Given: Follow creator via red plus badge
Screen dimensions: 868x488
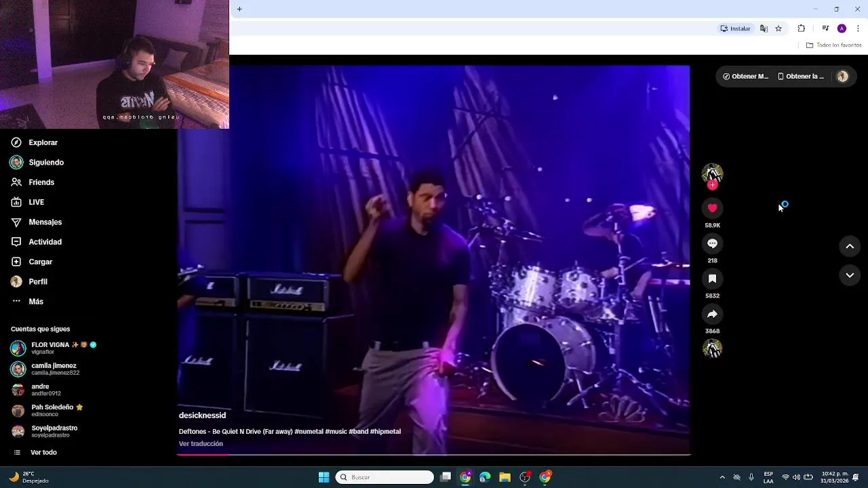Looking at the screenshot, I should point(712,185).
